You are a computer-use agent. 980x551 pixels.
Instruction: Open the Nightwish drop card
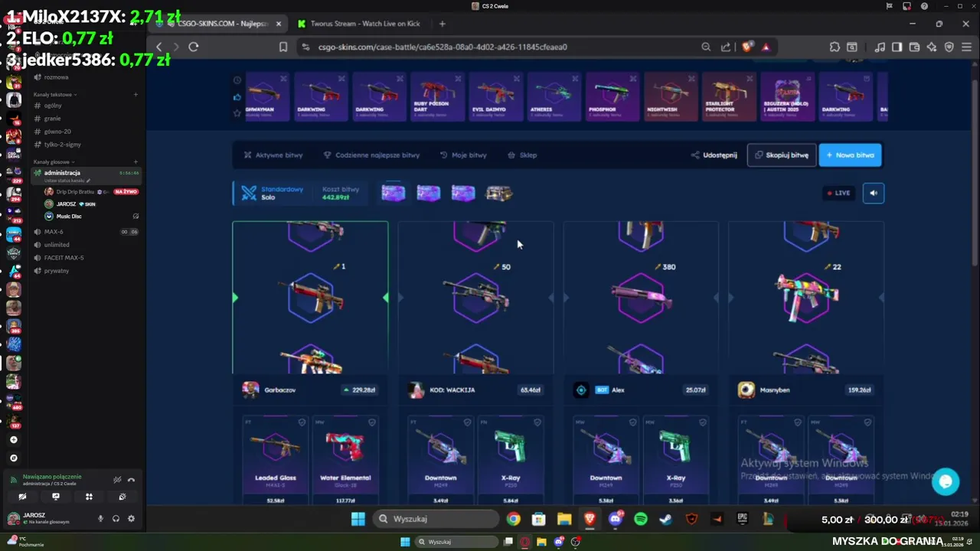(x=671, y=97)
